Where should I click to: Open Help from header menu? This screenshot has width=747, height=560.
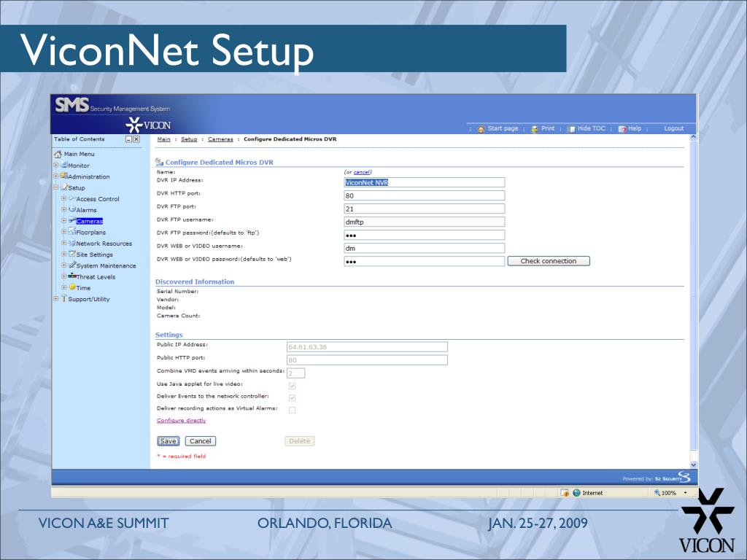coord(635,128)
